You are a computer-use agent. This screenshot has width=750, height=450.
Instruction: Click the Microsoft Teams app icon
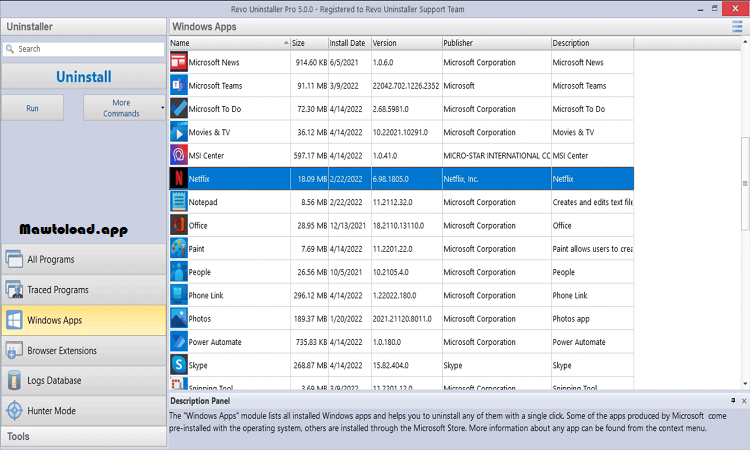click(x=178, y=86)
